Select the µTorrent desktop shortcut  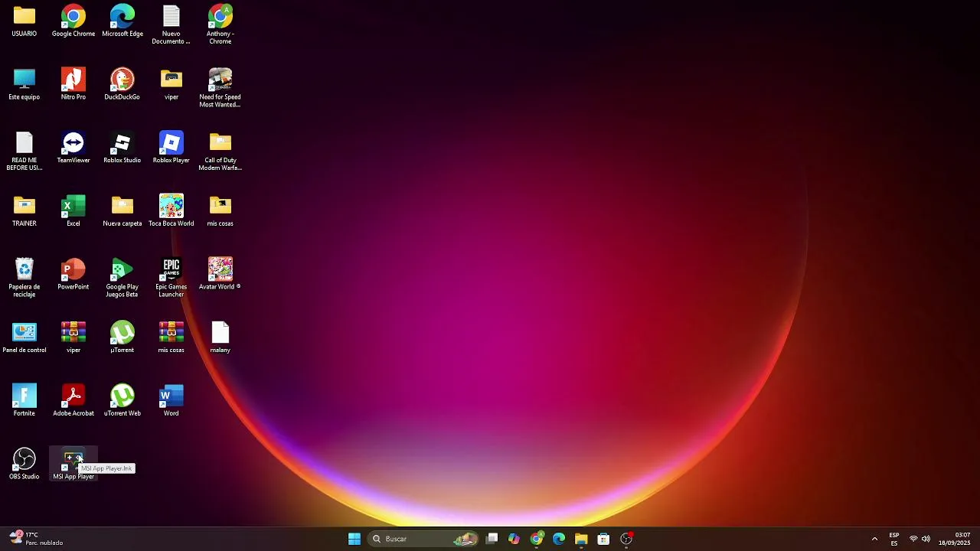(122, 337)
